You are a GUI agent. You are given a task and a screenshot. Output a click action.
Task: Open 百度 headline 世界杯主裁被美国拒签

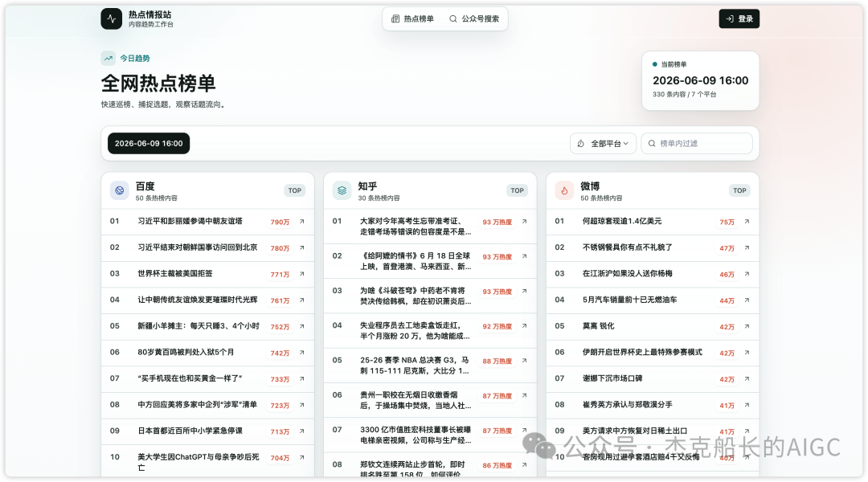(175, 273)
